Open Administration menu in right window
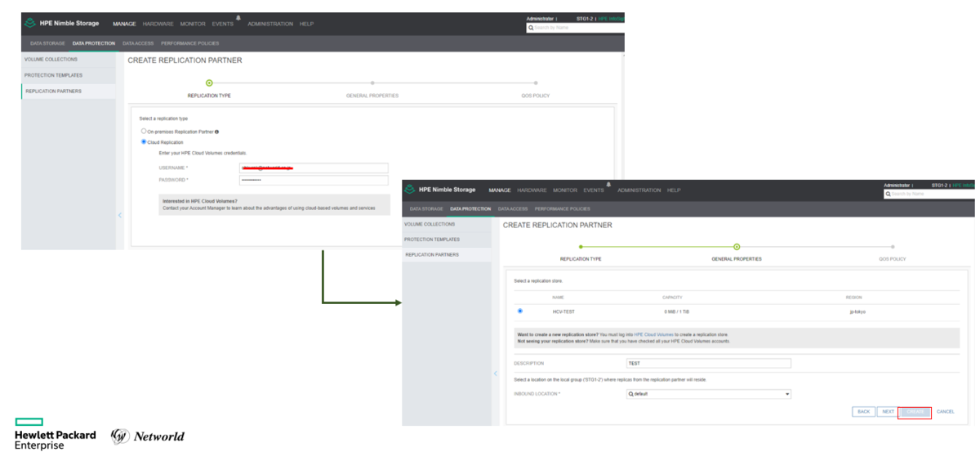The height and width of the screenshot is (461, 980). (x=639, y=190)
